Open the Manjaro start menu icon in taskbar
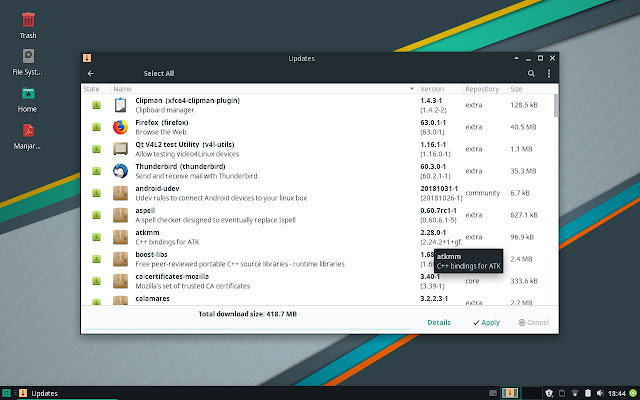This screenshot has width=640, height=400. coord(7,393)
